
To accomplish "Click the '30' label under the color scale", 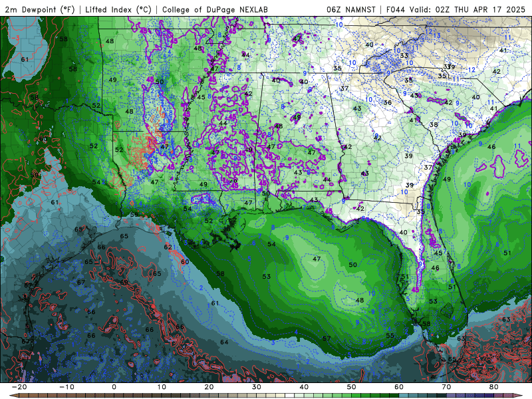I will 257,387.
